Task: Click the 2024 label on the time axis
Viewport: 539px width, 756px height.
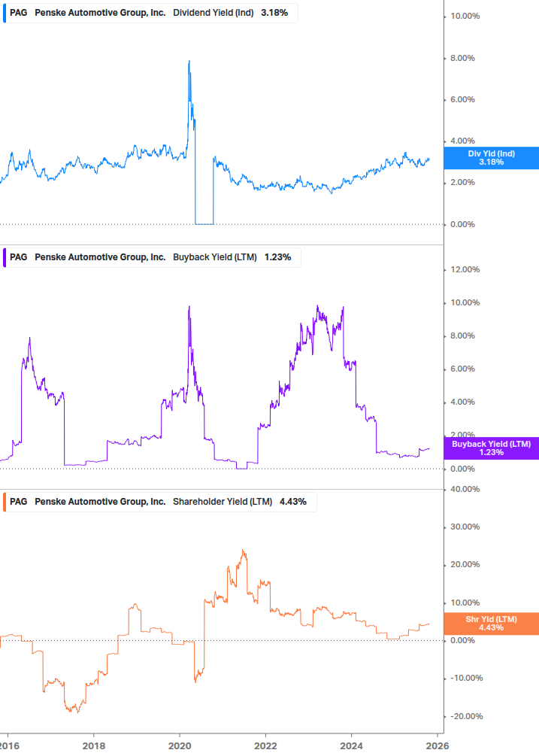Action: coord(352,745)
